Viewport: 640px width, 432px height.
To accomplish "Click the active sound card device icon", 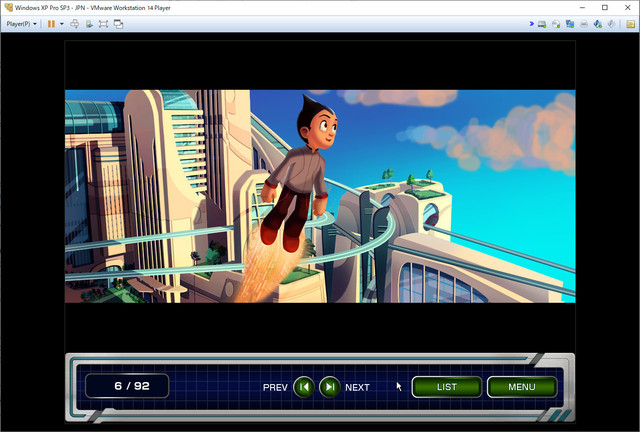I will point(598,24).
